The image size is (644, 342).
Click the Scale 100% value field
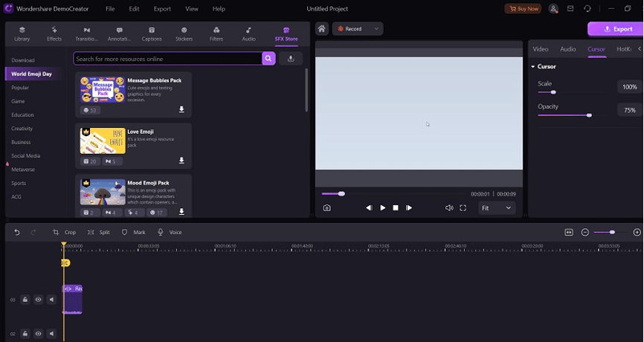(630, 87)
